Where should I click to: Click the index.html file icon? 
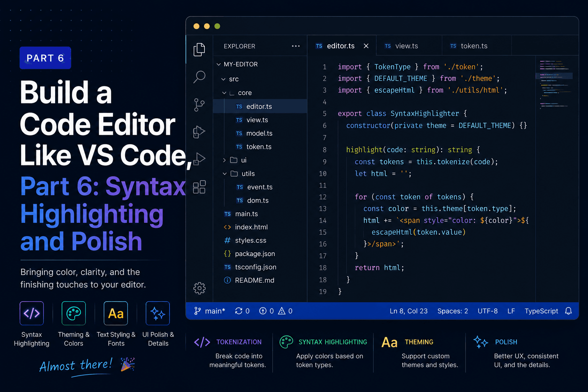(x=227, y=227)
